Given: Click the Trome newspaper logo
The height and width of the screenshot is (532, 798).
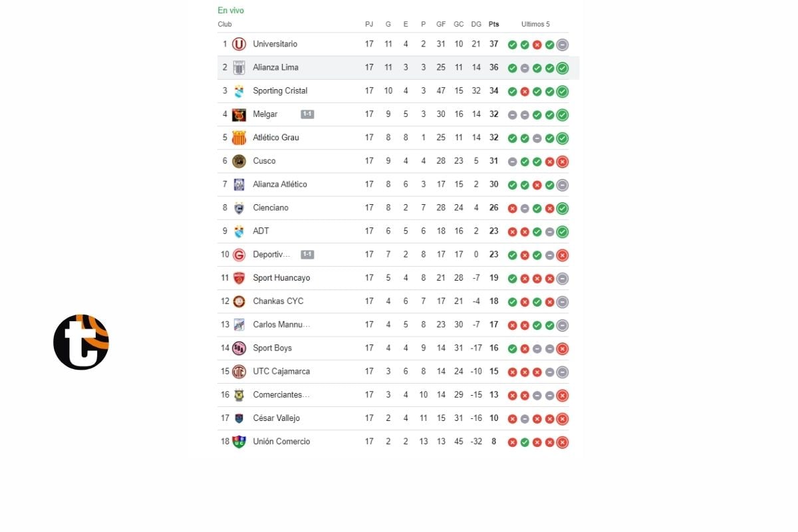Looking at the screenshot, I should tap(80, 342).
